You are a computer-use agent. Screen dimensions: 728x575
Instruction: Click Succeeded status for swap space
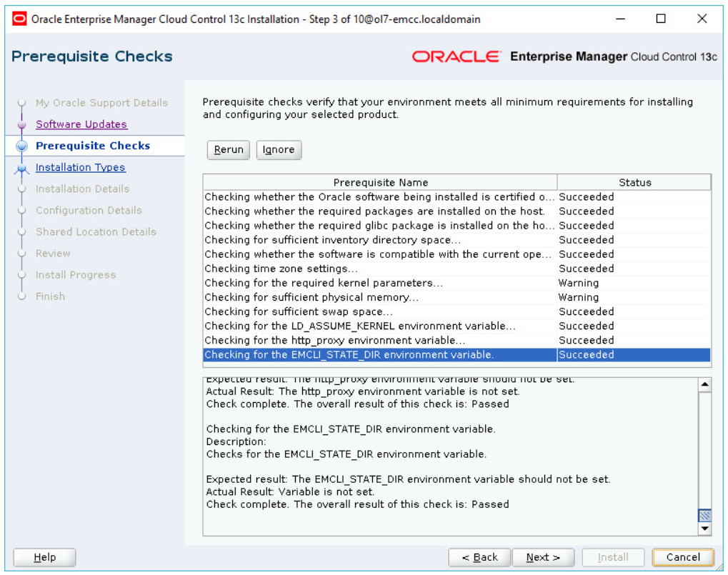[x=586, y=312]
